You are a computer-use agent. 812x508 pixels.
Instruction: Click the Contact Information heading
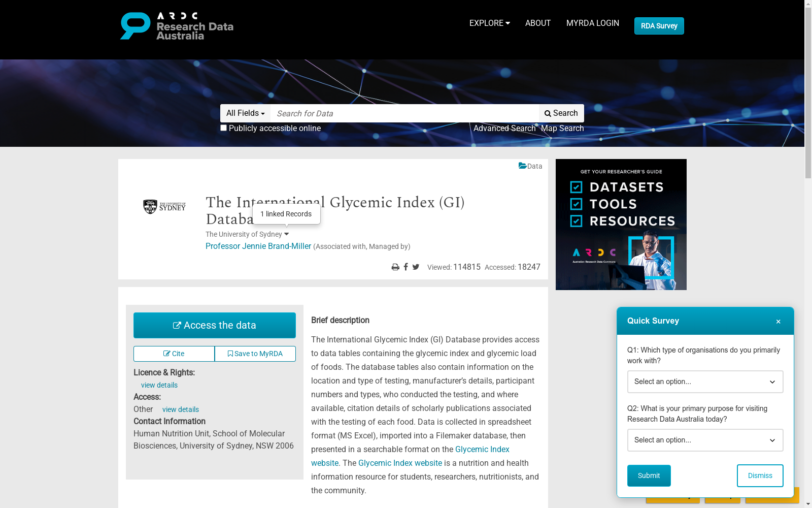coord(170,421)
